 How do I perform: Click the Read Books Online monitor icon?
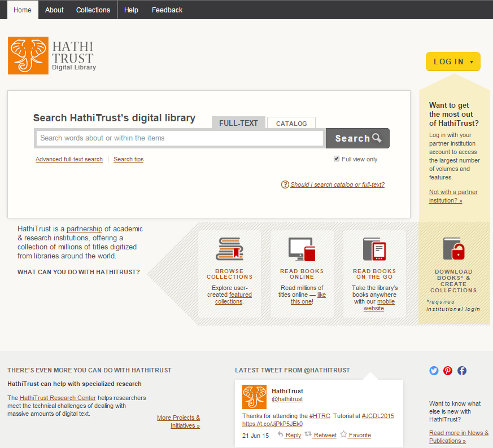[x=302, y=249]
